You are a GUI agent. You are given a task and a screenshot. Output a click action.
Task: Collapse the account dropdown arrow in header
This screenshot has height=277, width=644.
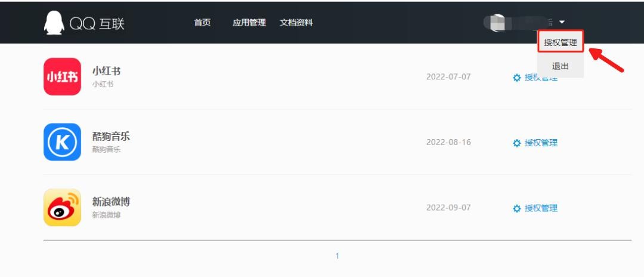click(562, 22)
